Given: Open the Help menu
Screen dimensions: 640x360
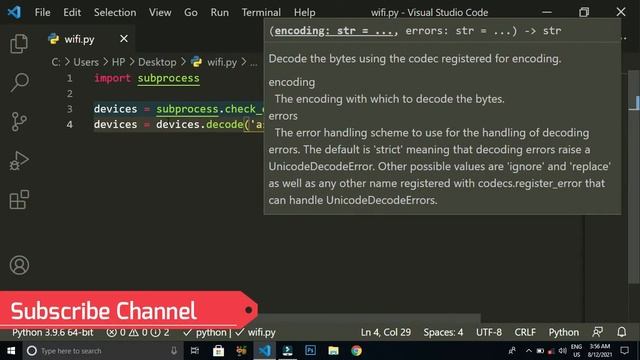Looking at the screenshot, I should pos(304,12).
